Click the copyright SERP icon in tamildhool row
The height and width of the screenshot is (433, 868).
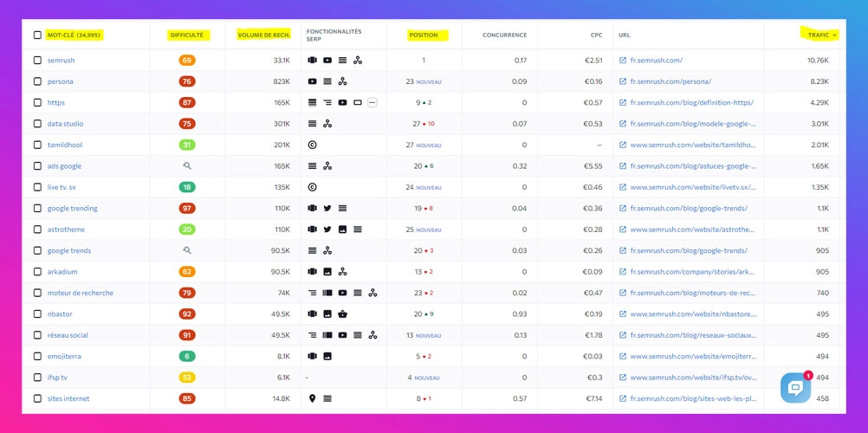pos(312,145)
